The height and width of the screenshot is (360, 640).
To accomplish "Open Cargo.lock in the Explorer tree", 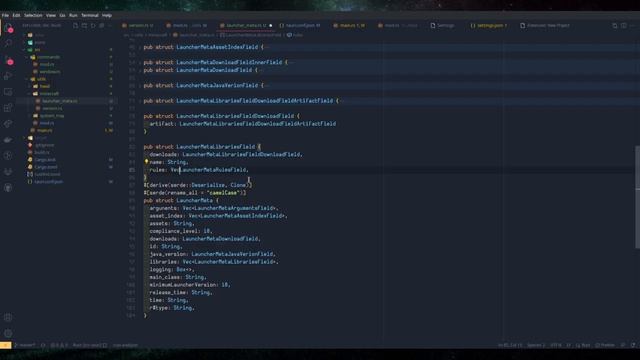I will (x=45, y=160).
